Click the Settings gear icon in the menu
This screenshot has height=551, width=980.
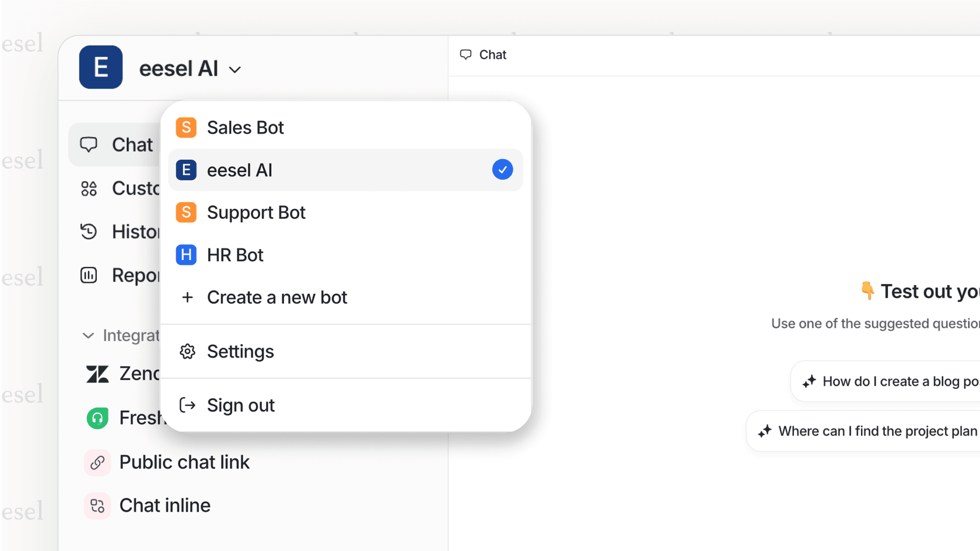coord(187,351)
